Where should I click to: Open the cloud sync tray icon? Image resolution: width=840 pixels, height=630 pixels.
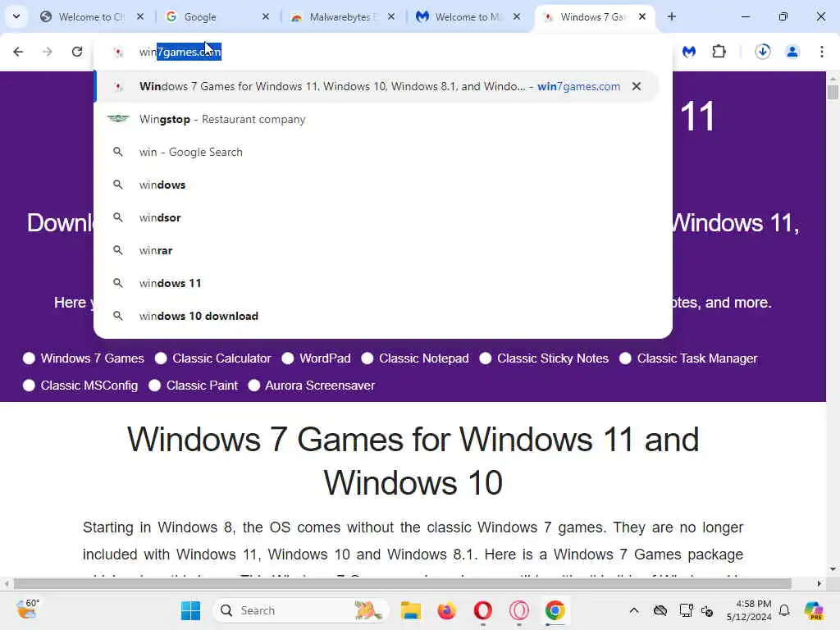point(660,610)
